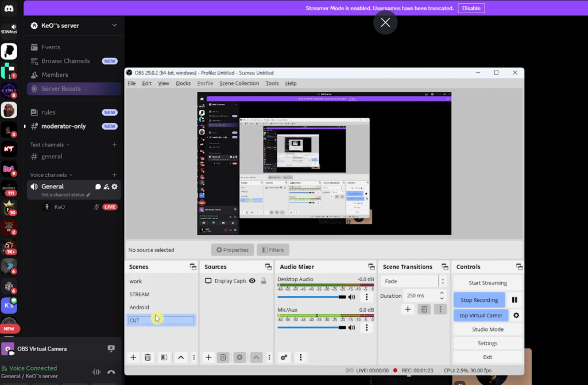This screenshot has height=385, width=588.
Task: Enable Studio Mode
Action: [x=488, y=329]
